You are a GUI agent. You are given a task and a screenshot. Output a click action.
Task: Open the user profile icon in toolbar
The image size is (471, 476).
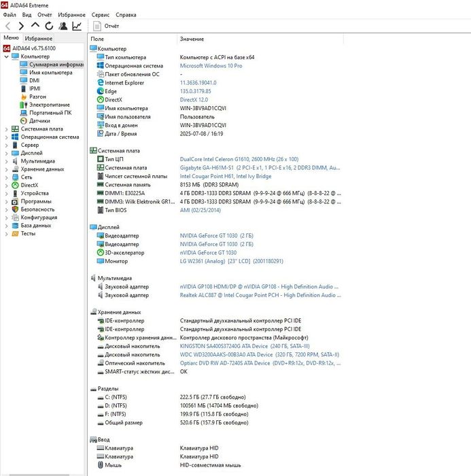coord(63,26)
